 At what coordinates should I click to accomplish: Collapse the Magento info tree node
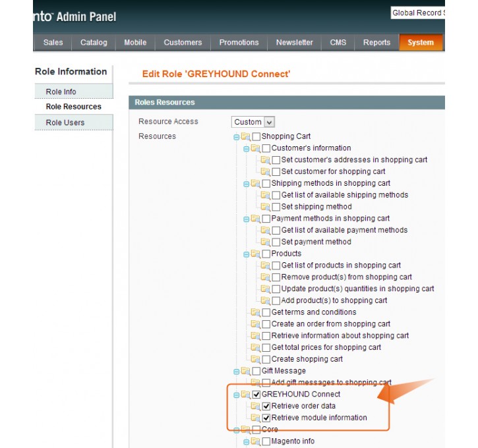247,442
